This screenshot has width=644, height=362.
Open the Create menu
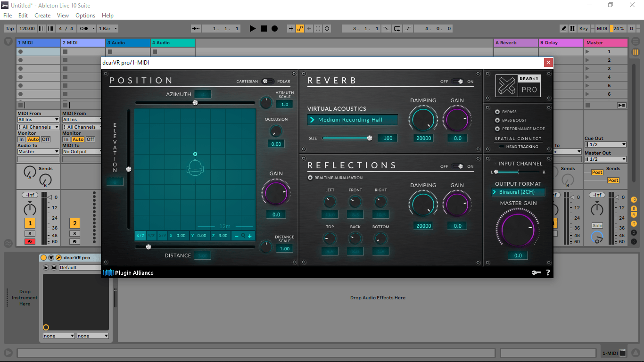(x=42, y=16)
